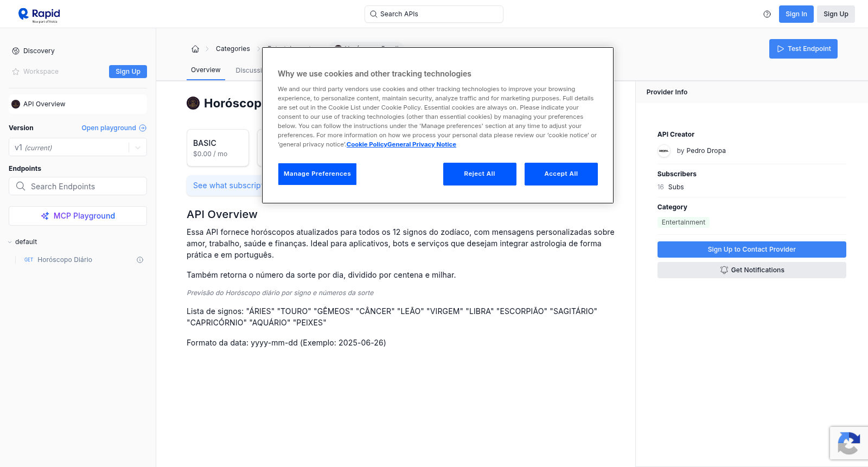Click the Entertainment category tag
868x467 pixels.
click(684, 222)
